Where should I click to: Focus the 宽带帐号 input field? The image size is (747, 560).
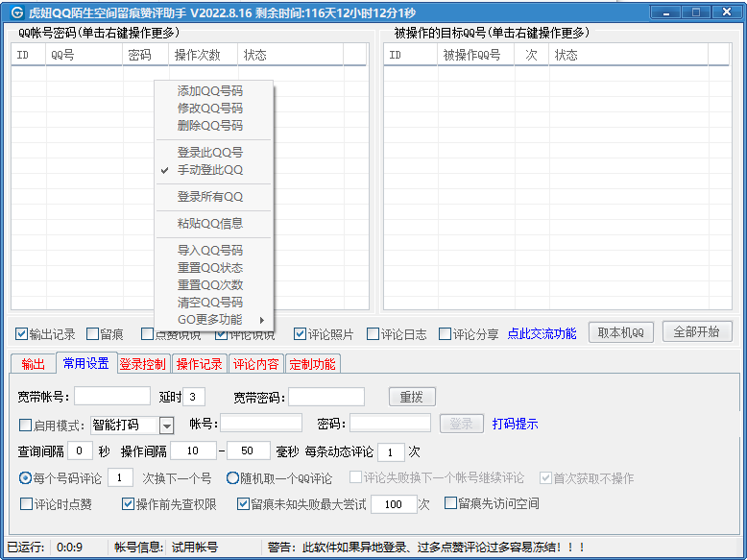[112, 397]
